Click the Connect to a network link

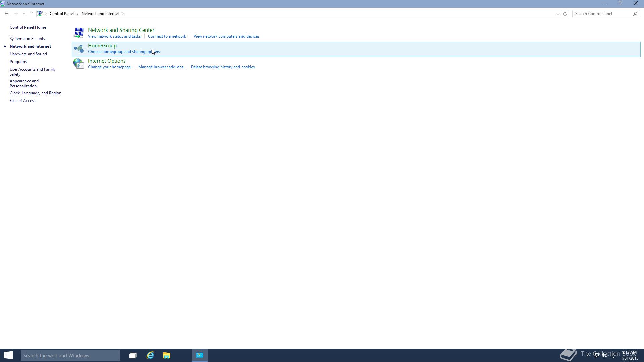167,36
